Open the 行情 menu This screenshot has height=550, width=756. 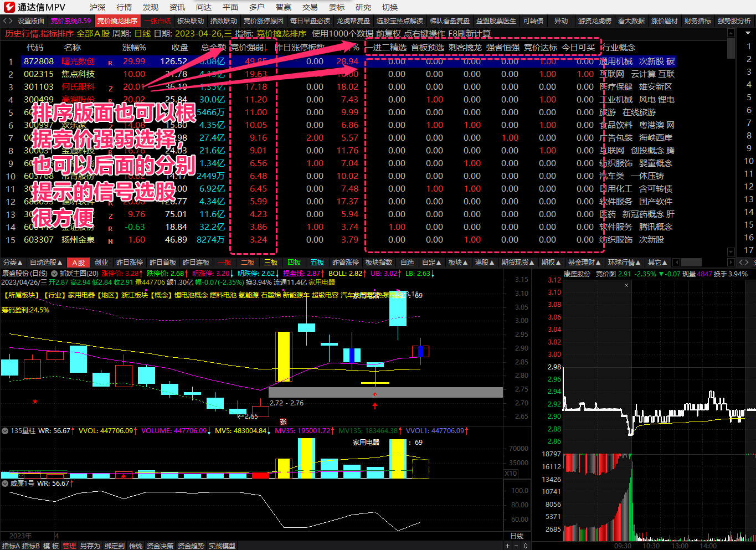coord(124,7)
